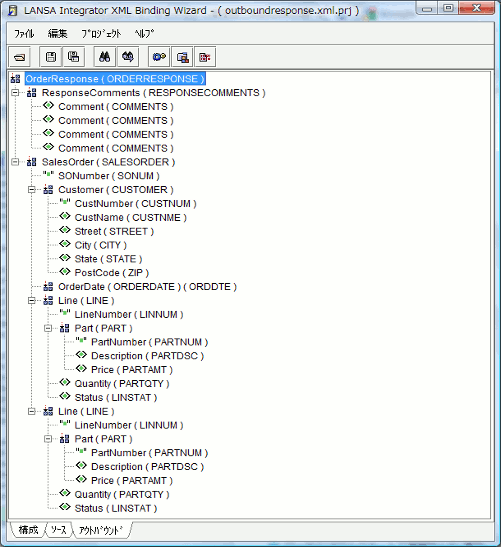Viewport: 501px width, 547px height.
Task: Click the red grid toolbar icon
Action: tap(205, 57)
